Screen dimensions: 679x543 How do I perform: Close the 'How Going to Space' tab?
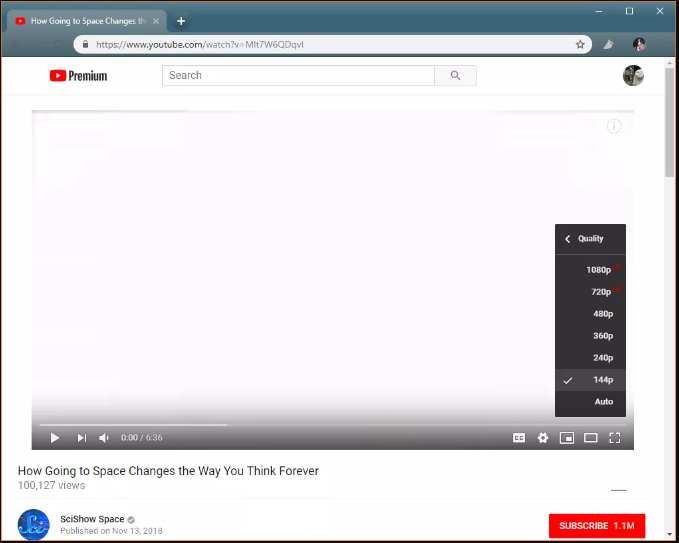pos(156,21)
